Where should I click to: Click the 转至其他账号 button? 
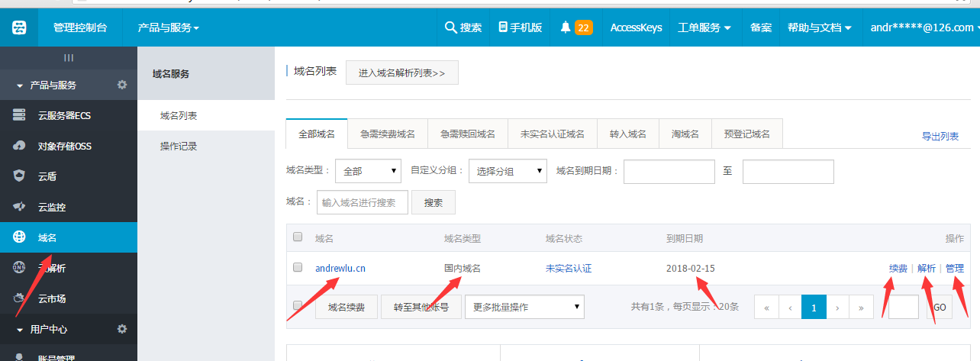click(421, 308)
